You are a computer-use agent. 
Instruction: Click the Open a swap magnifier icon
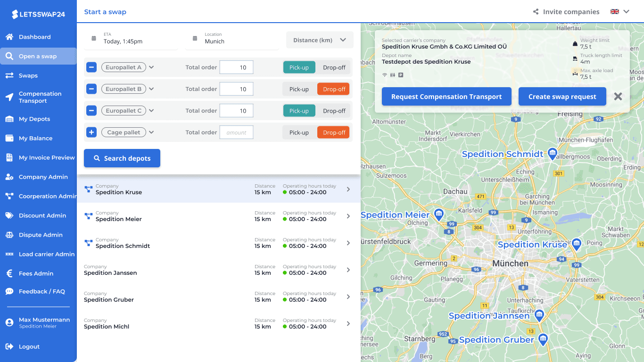pyautogui.click(x=9, y=56)
